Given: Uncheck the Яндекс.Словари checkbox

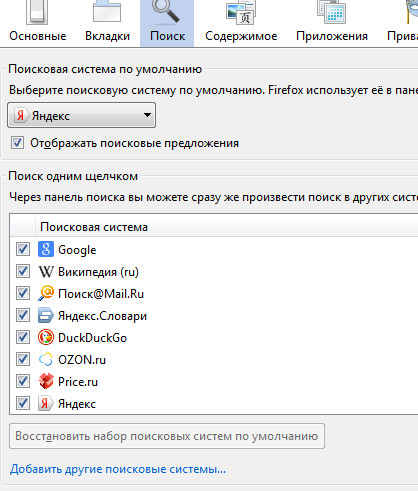Looking at the screenshot, I should click(23, 315).
